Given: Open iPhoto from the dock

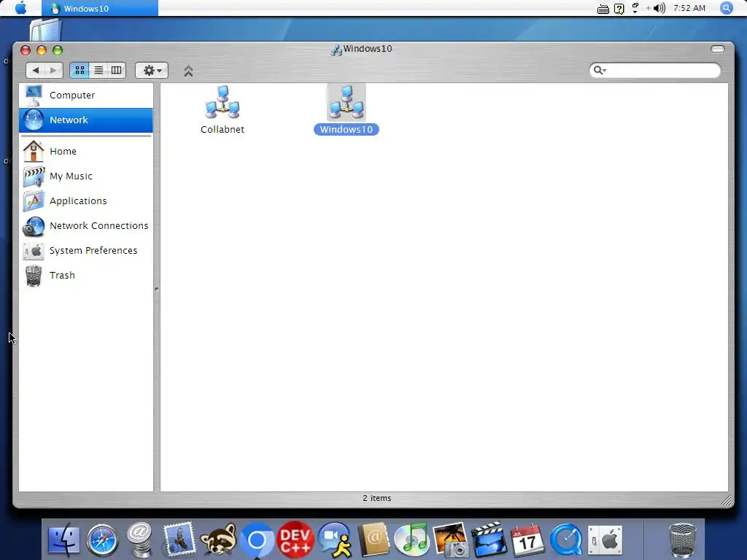Looking at the screenshot, I should pos(451,540).
